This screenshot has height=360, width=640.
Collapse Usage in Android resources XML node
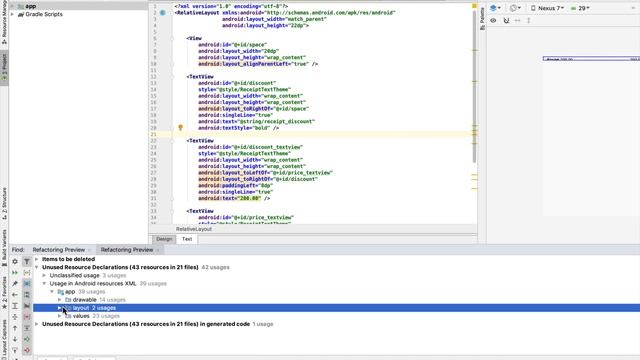pos(44,284)
